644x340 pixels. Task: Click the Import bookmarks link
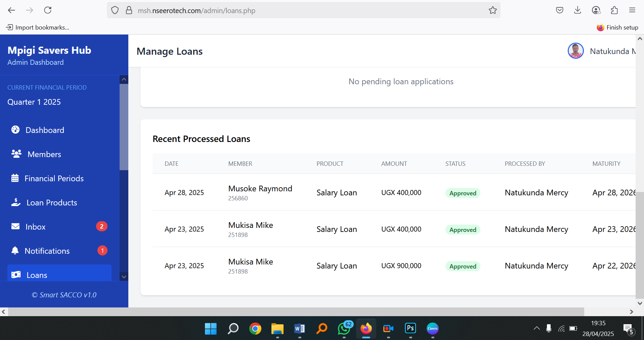point(38,28)
